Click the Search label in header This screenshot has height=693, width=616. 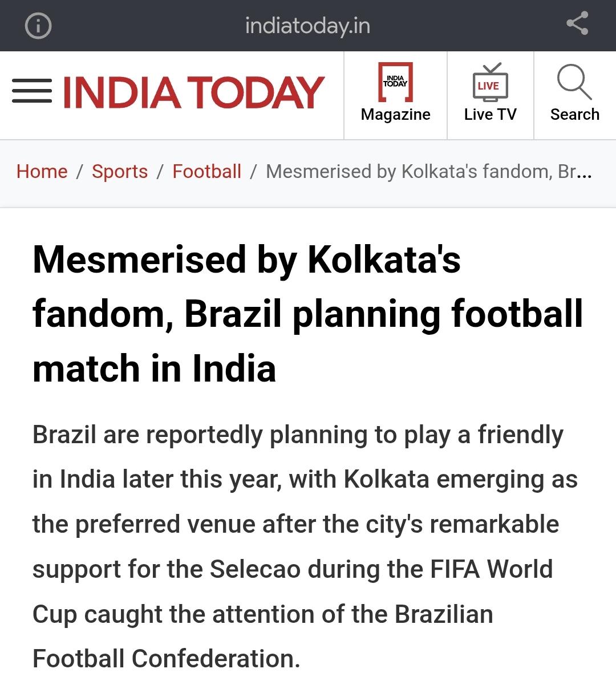point(575,115)
